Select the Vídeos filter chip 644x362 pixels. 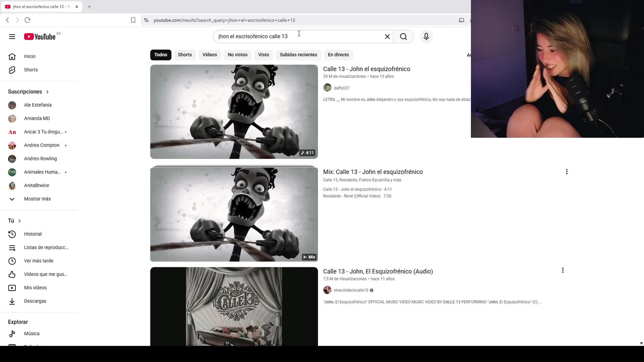pyautogui.click(x=210, y=54)
